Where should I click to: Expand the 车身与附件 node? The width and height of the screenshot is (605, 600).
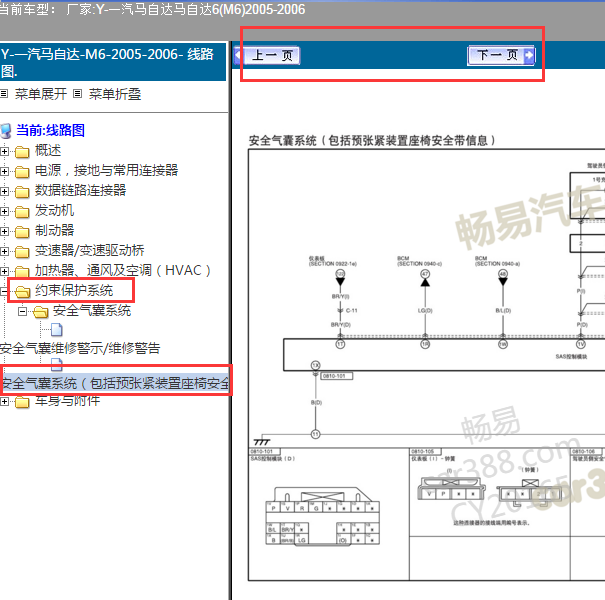point(4,402)
